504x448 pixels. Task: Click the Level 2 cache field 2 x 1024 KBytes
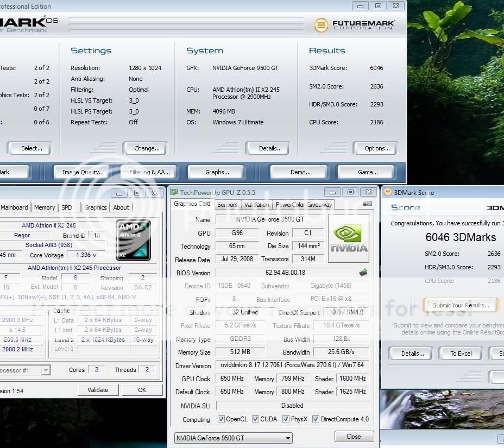(103, 339)
